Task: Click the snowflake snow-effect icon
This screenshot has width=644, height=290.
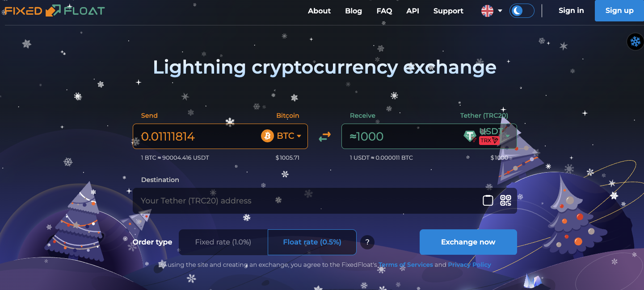Action: point(635,41)
